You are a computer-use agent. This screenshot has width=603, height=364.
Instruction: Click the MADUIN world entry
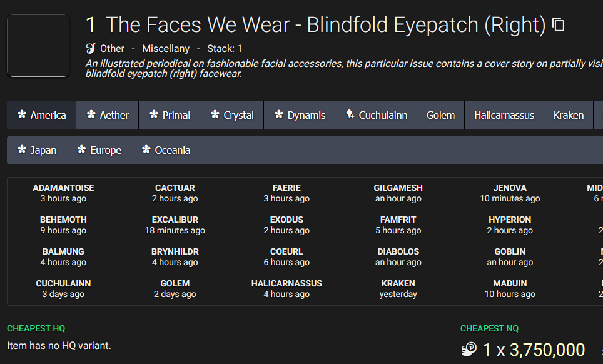click(510, 289)
